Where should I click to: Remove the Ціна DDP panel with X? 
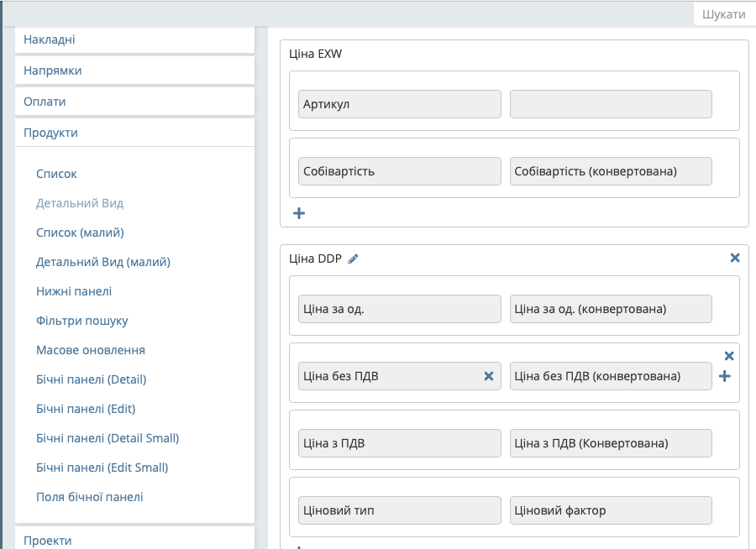click(x=735, y=259)
